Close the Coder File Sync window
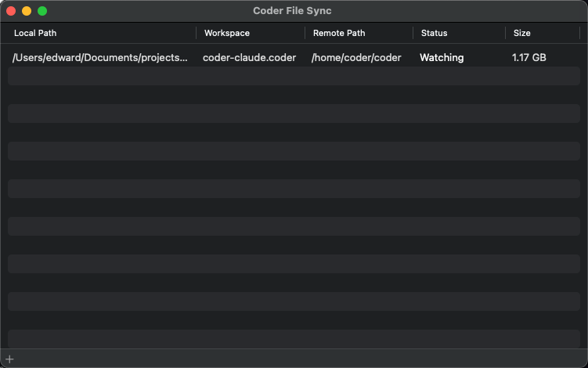This screenshot has height=368, width=588. pos(11,11)
